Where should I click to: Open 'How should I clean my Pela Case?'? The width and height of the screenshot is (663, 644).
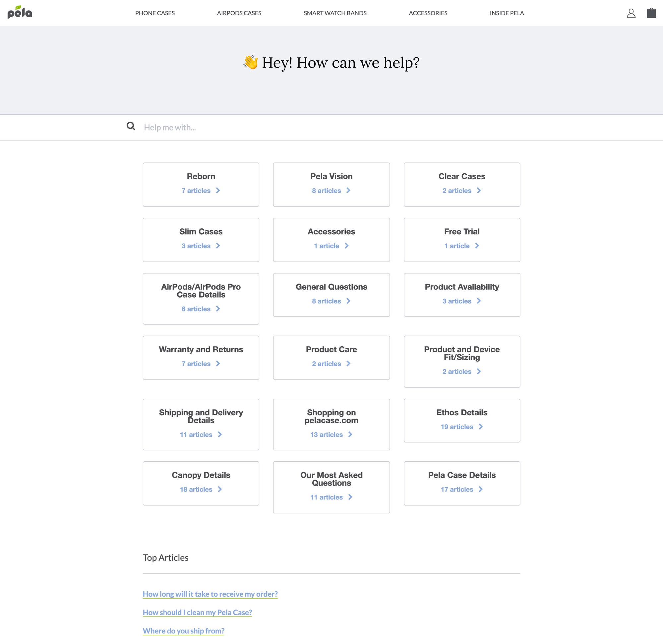[197, 613]
